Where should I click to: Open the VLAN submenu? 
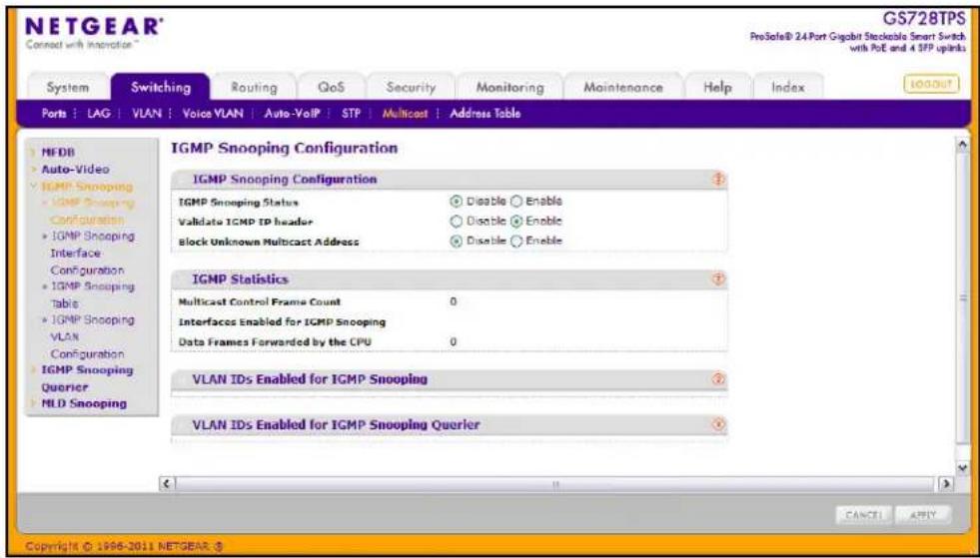[147, 114]
